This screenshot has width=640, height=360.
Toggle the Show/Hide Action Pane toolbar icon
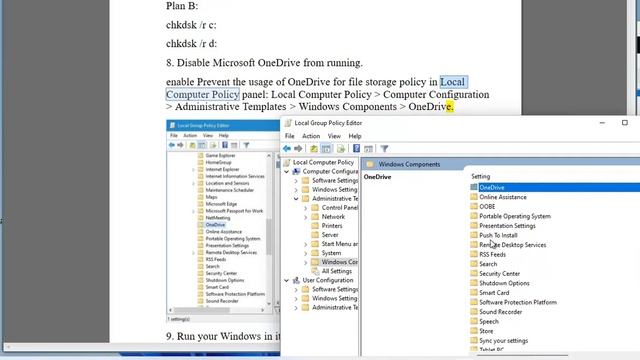point(368,149)
